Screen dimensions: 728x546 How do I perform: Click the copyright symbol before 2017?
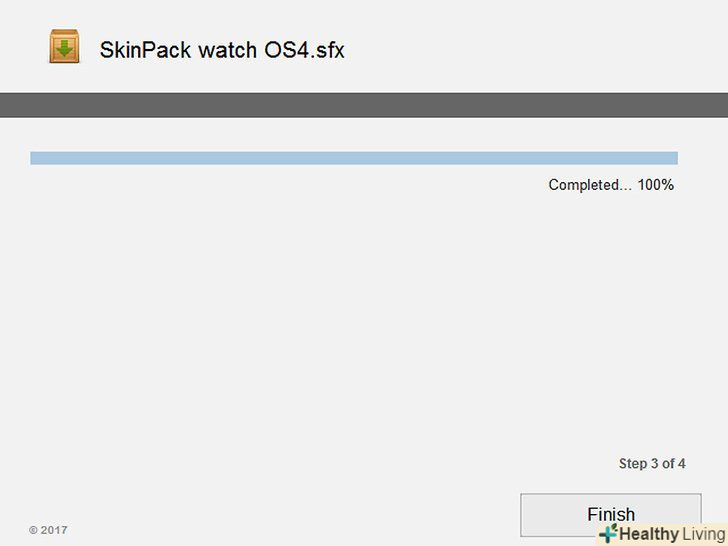(x=33, y=530)
